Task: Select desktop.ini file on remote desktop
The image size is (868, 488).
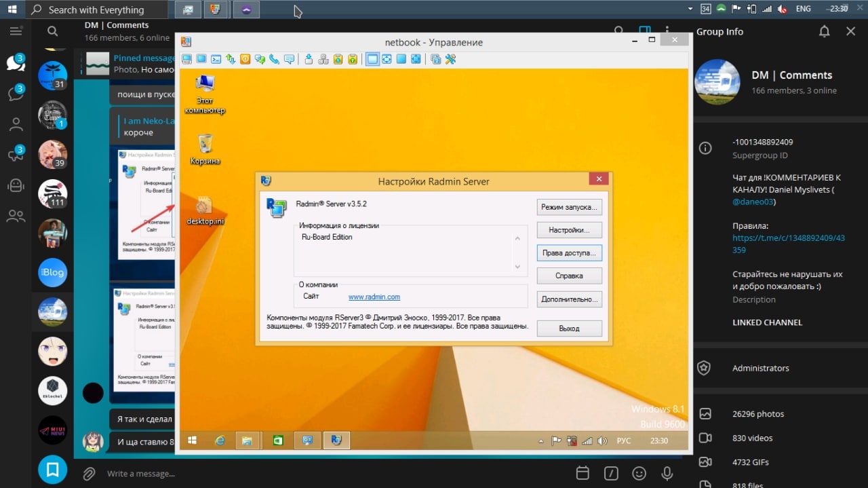Action: click(205, 210)
